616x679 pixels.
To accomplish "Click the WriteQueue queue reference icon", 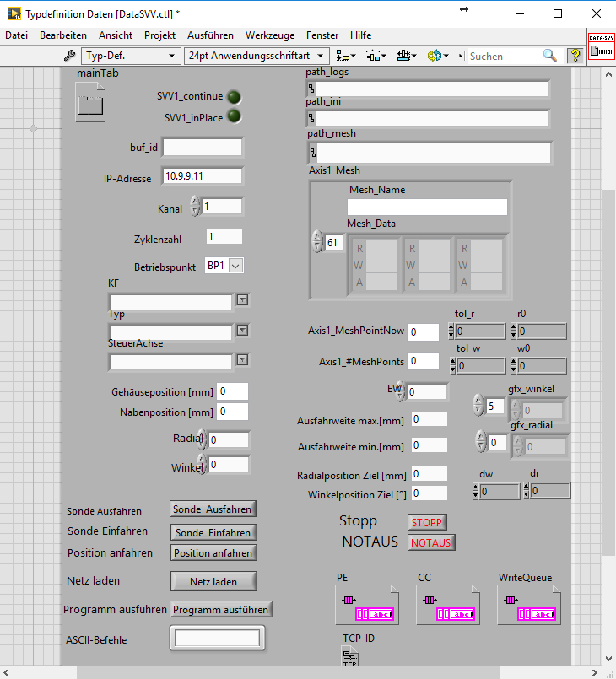I will click(x=528, y=605).
